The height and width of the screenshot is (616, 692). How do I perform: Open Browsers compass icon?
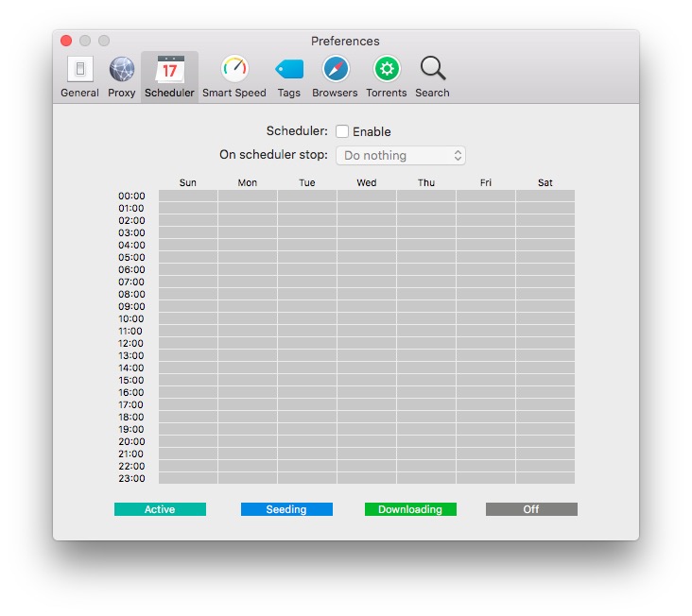(335, 76)
